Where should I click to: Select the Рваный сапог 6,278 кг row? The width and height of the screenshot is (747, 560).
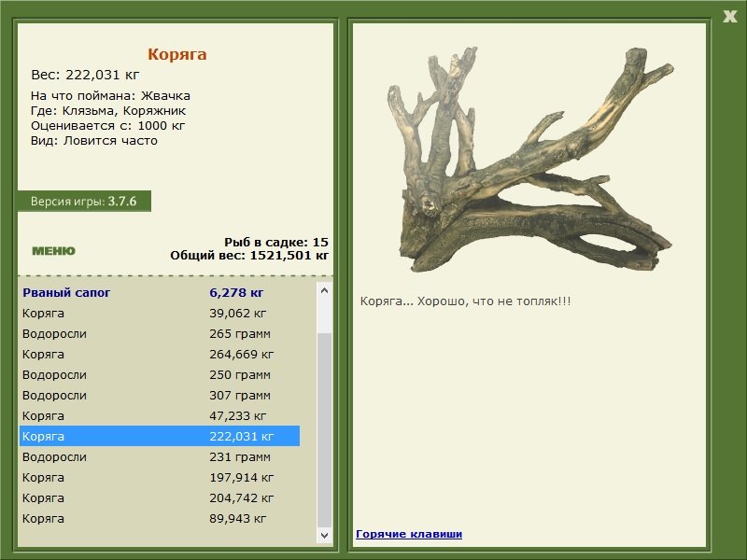click(x=160, y=292)
